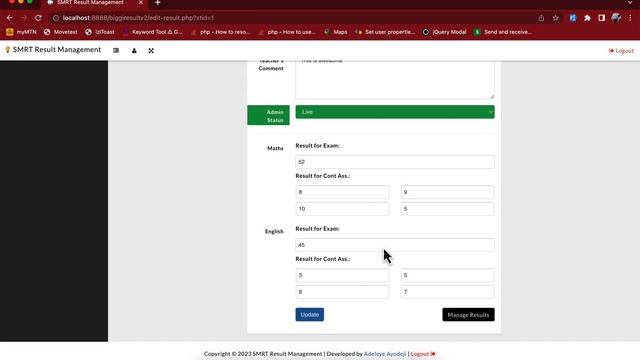Viewport: 640px width, 360px height.
Task: Click the SMRT Result Management browser tab
Action: tap(90, 3)
